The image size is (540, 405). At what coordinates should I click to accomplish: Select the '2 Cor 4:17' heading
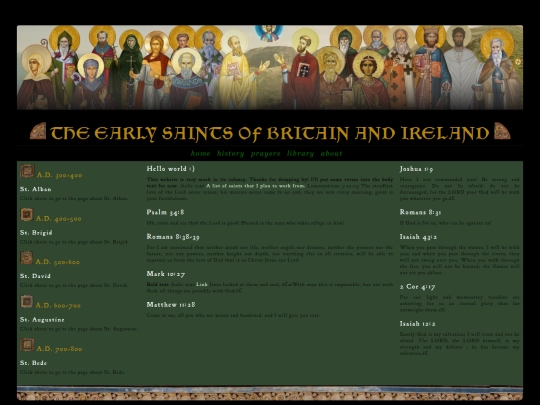[x=417, y=287]
